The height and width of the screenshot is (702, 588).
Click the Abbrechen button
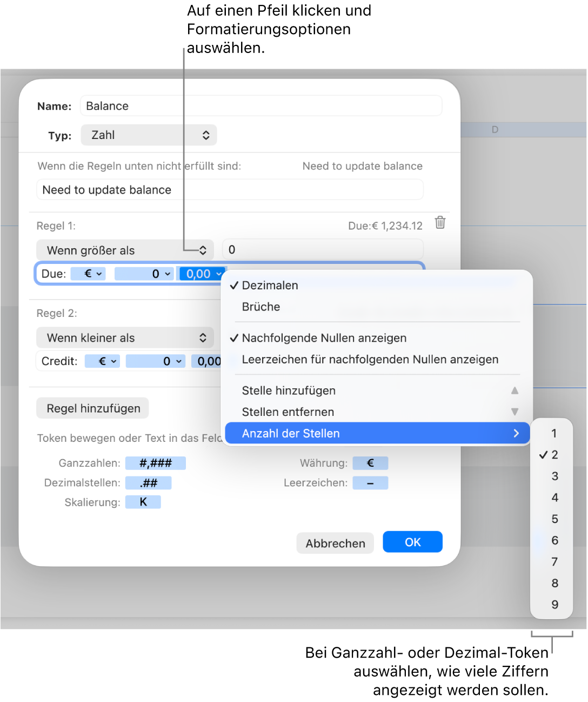(335, 543)
